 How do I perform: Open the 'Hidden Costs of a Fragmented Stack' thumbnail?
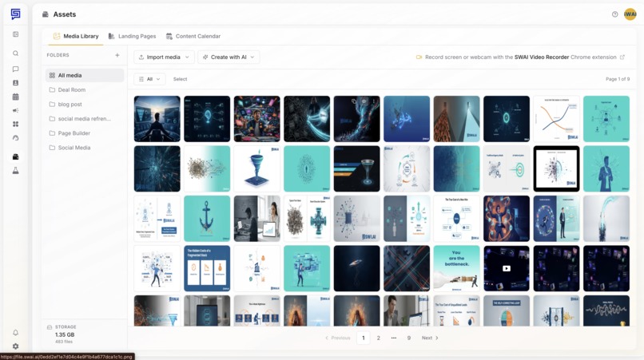[207, 268]
